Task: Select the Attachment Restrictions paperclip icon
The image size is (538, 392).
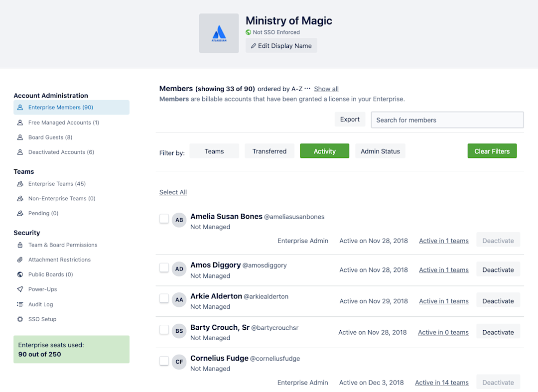Action: click(20, 260)
